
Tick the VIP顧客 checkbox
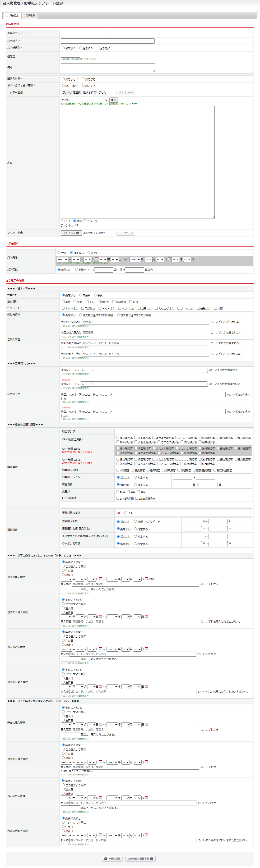(x=118, y=470)
